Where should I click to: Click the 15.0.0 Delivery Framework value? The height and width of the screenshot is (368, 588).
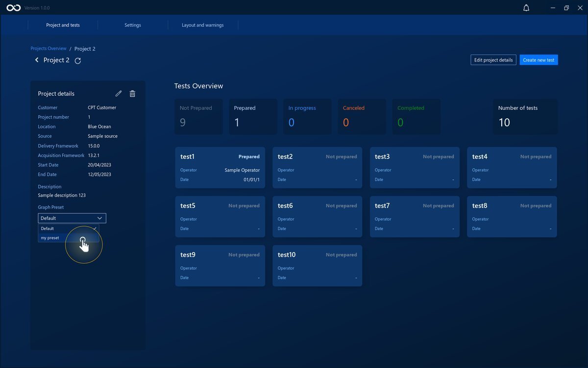(94, 146)
